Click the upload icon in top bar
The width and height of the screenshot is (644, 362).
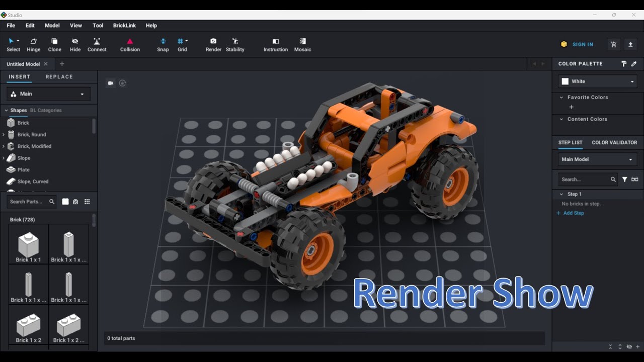[630, 44]
